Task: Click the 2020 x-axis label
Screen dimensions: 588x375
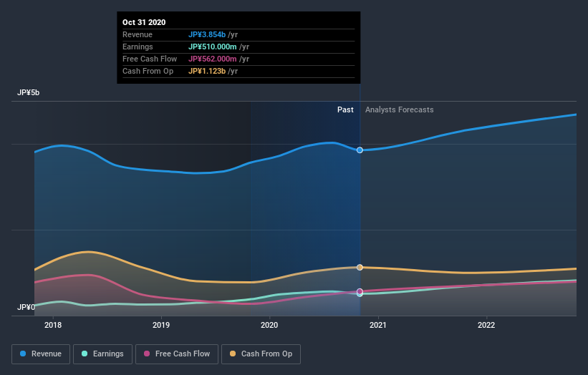Action: [269, 325]
